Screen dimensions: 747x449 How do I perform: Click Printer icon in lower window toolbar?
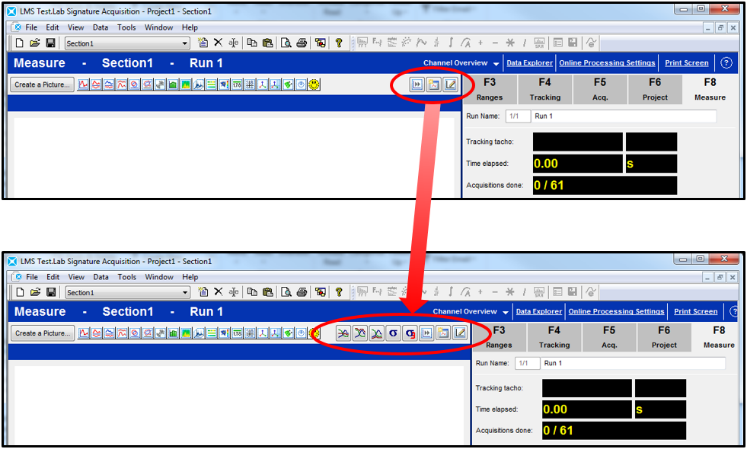click(302, 292)
